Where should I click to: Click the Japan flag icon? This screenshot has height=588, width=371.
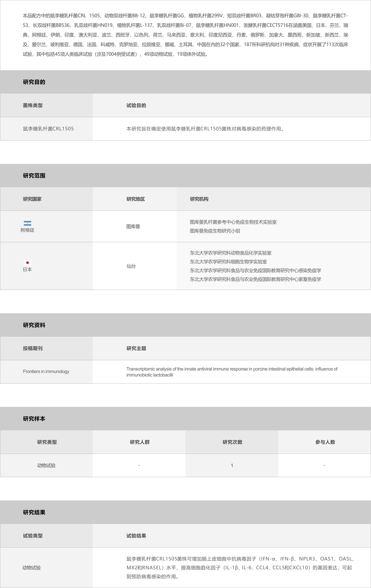pyautogui.click(x=27, y=262)
